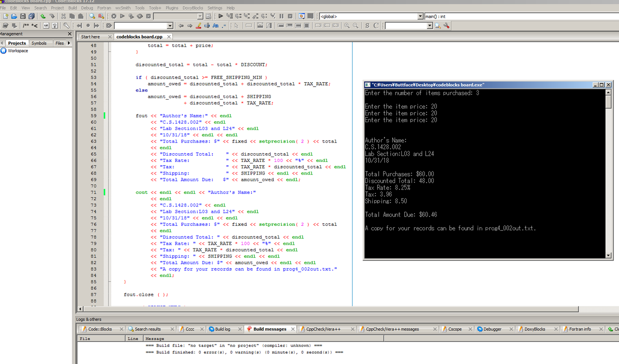This screenshot has height=364, width=619.
Task: Start the debugger with Debug/Continue arrow
Action: pyautogui.click(x=221, y=16)
